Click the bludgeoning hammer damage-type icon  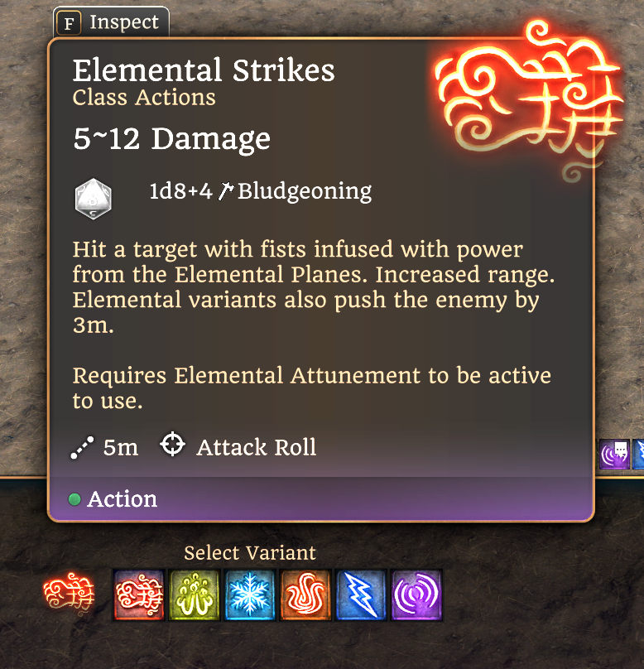tap(226, 190)
